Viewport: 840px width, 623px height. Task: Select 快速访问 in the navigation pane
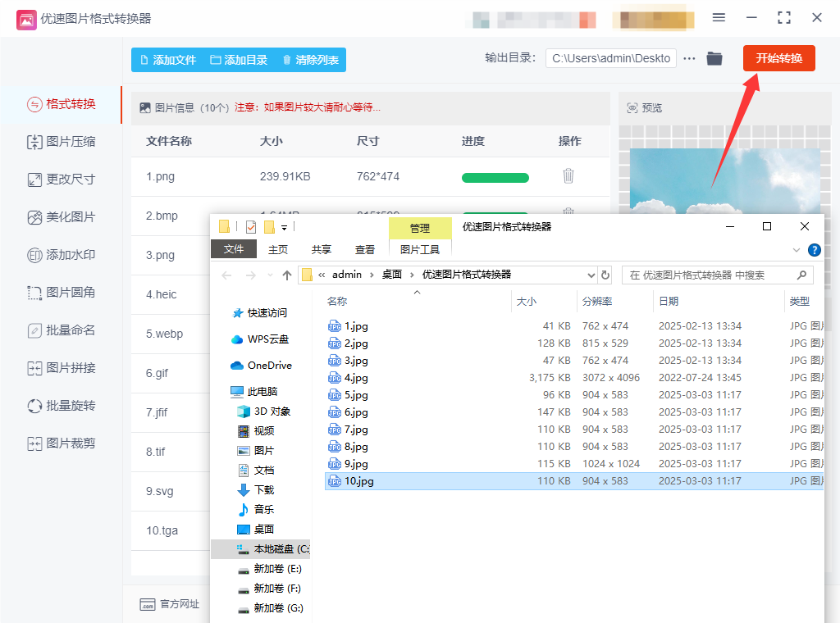tap(261, 313)
